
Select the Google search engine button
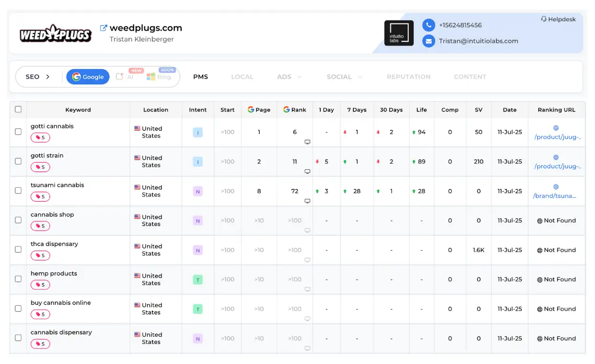(x=88, y=76)
